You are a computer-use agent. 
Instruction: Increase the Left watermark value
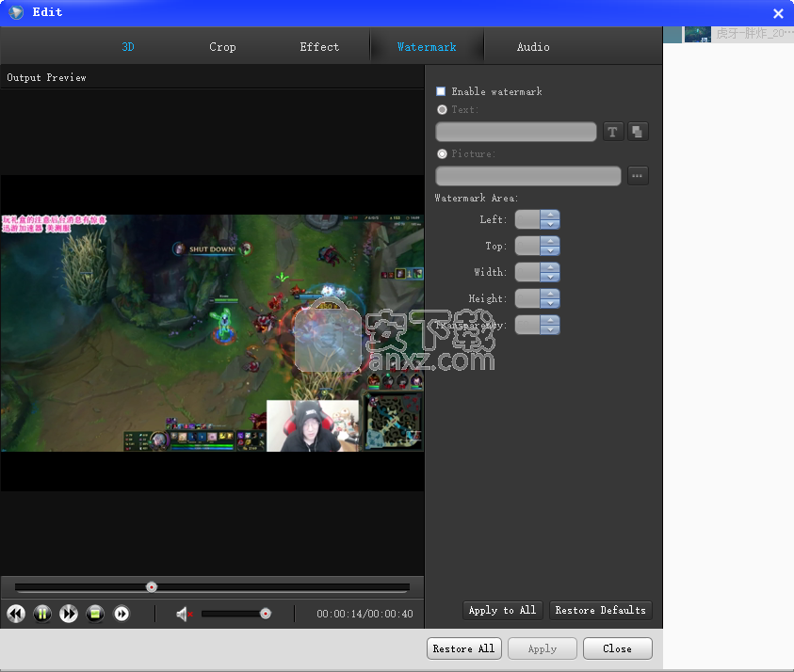(x=551, y=215)
